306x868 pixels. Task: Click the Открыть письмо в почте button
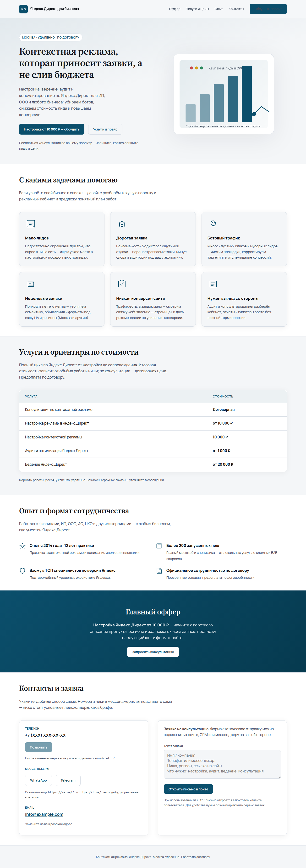click(x=188, y=789)
